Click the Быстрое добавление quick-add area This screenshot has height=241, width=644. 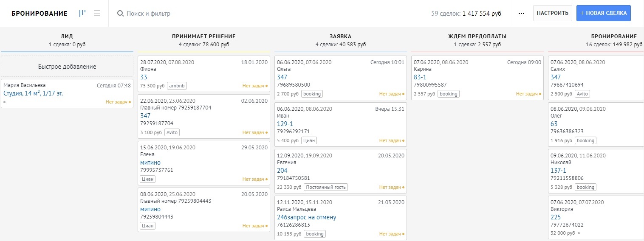67,67
